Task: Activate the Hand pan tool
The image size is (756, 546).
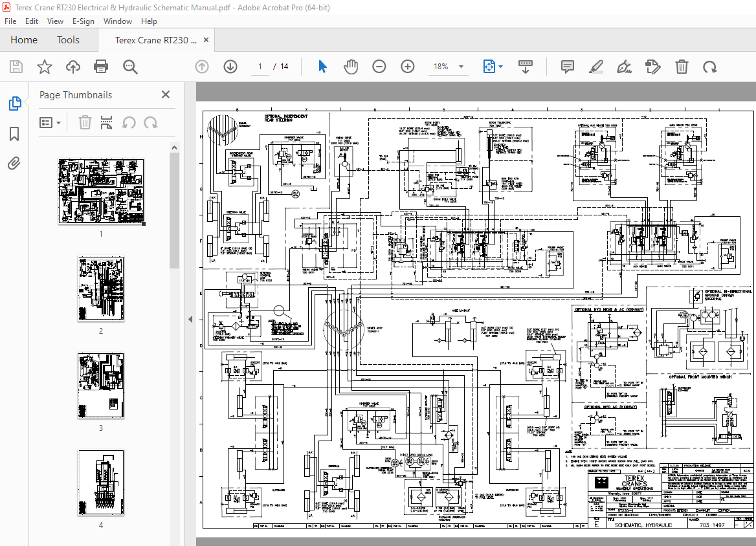Action: coord(351,67)
